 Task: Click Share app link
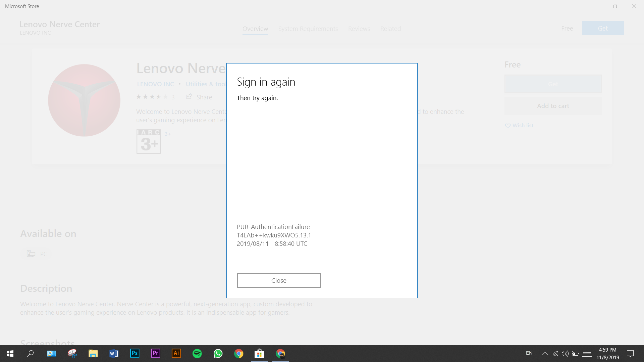click(199, 97)
